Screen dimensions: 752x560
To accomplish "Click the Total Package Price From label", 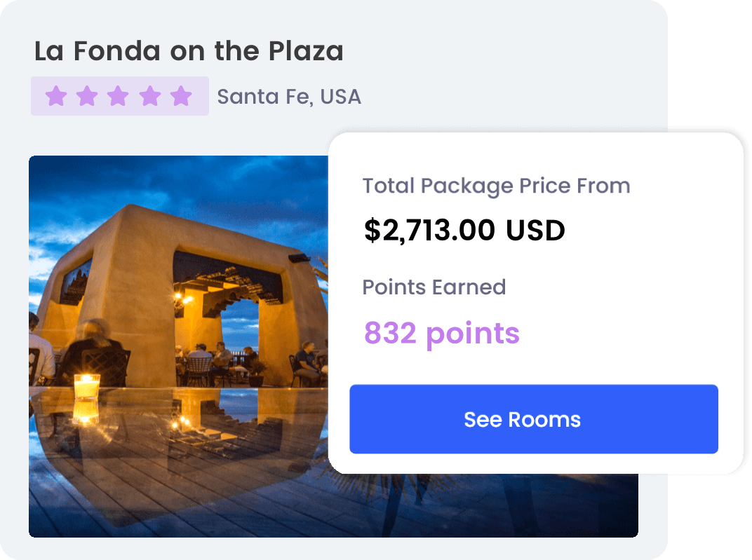I will coord(496,186).
